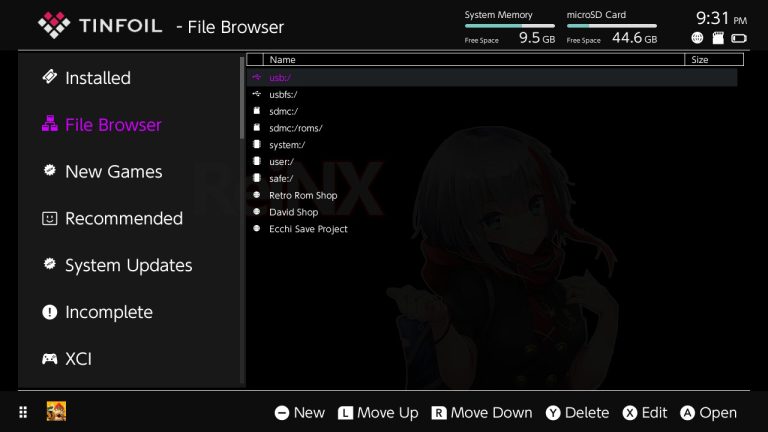This screenshot has height=432, width=768.
Task: Open the sdmc:/roms/ folder entry
Action: click(x=295, y=127)
